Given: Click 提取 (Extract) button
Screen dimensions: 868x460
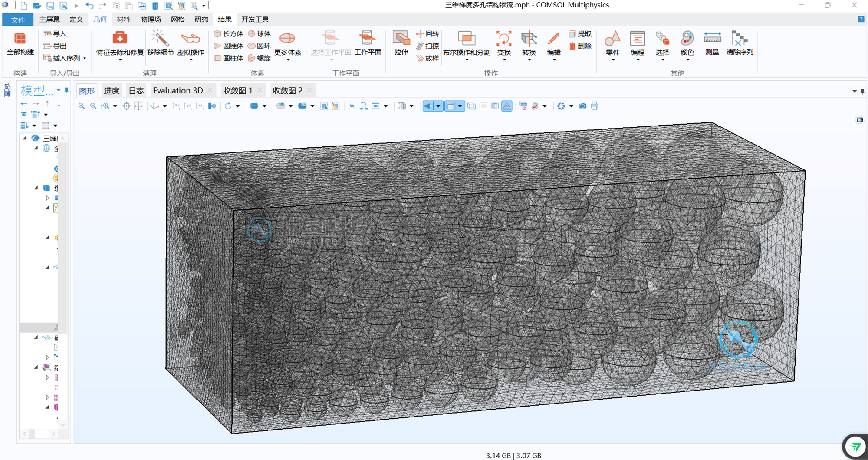Looking at the screenshot, I should pyautogui.click(x=580, y=34).
